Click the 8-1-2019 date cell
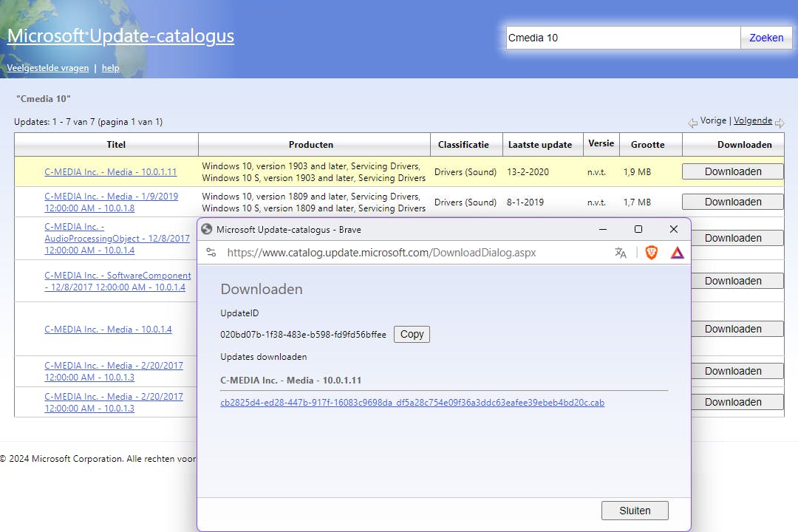Screen dimensions: 798x532 (525, 202)
